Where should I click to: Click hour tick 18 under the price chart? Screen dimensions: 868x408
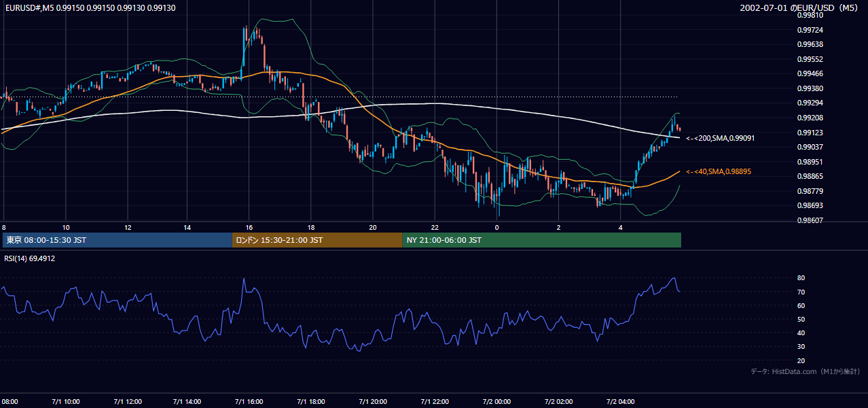[311, 227]
